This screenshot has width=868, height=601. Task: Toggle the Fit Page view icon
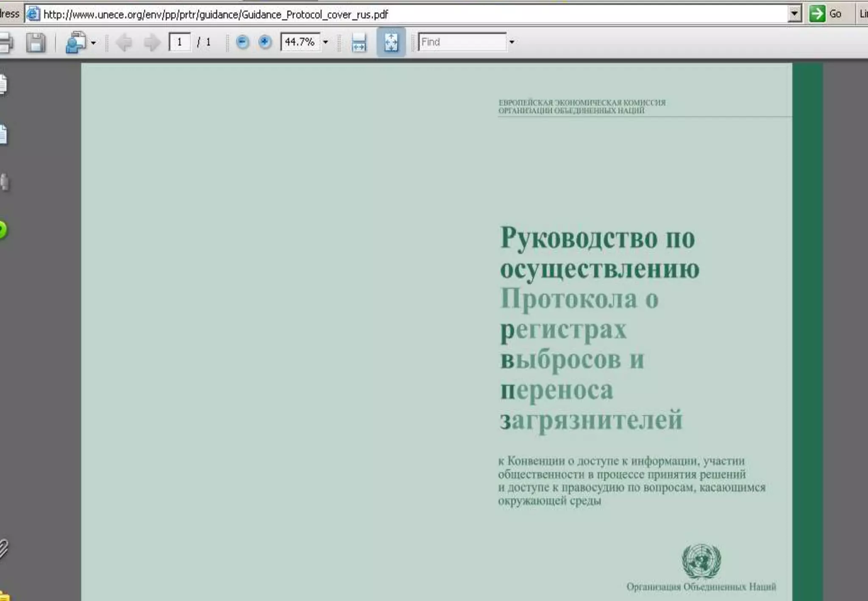tap(391, 42)
